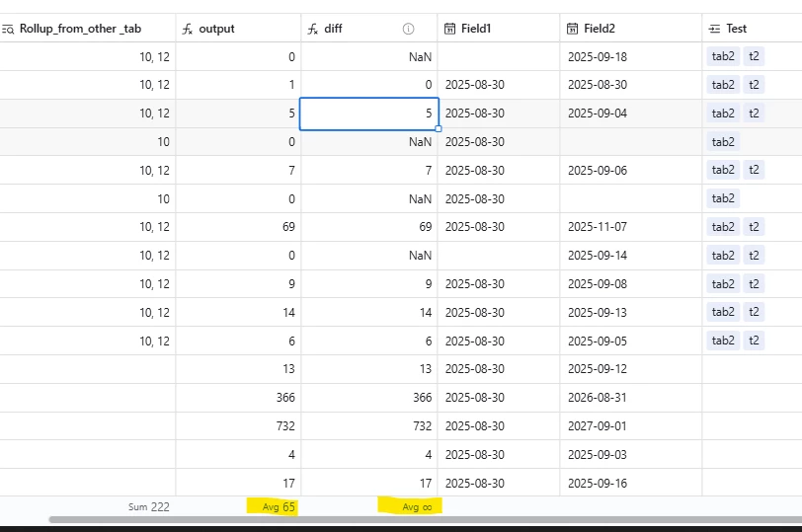Viewport: 802px width, 532px height.
Task: Select Field2 cell showing 2025-08-30
Action: point(631,85)
